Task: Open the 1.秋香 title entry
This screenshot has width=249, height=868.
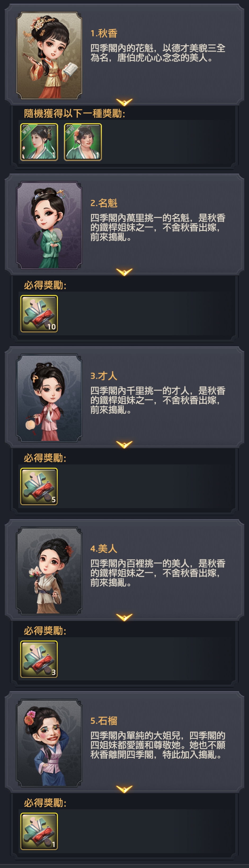Action: tap(104, 33)
